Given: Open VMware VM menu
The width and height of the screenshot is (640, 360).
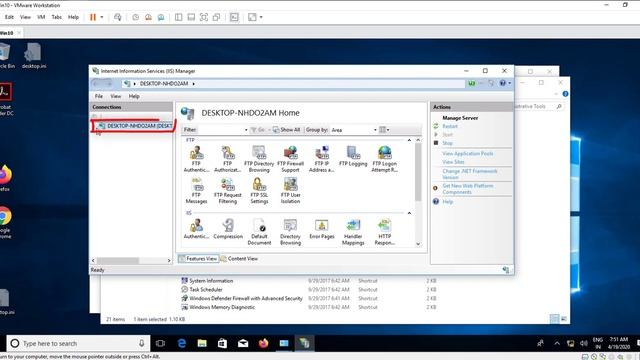Looking at the screenshot, I should (x=41, y=17).
